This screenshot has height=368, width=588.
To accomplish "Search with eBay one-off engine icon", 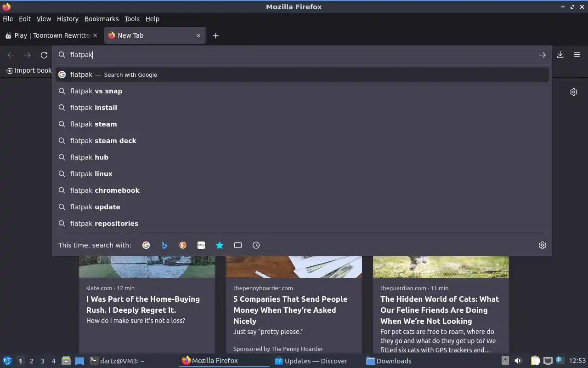I will click(x=201, y=245).
